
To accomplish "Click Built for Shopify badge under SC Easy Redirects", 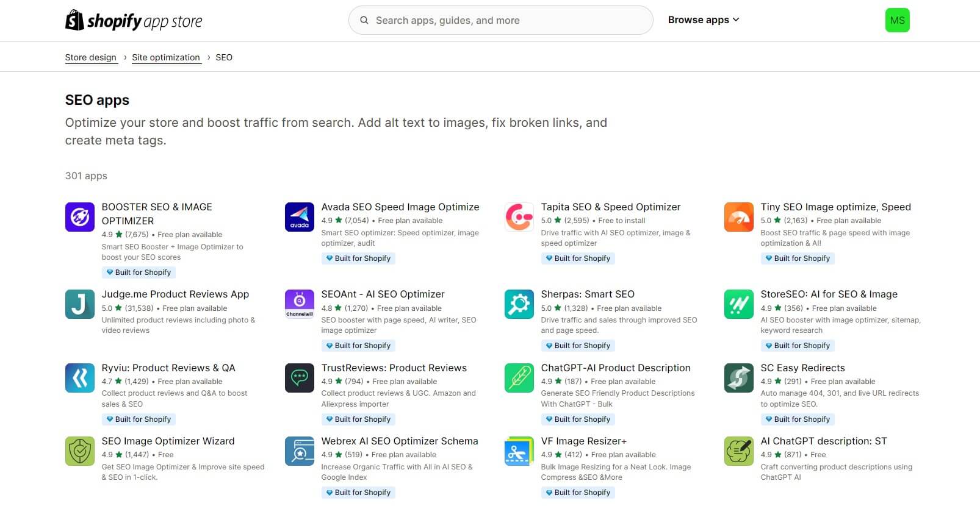I will 798,419.
